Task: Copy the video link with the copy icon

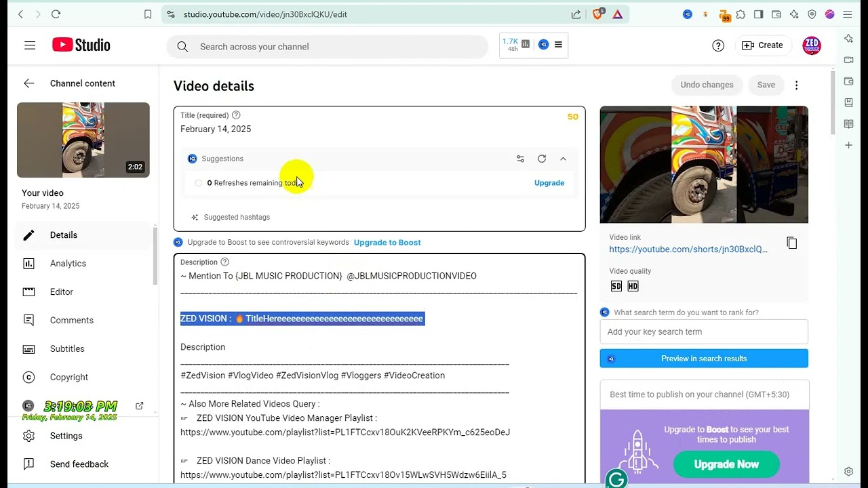Action: (791, 243)
